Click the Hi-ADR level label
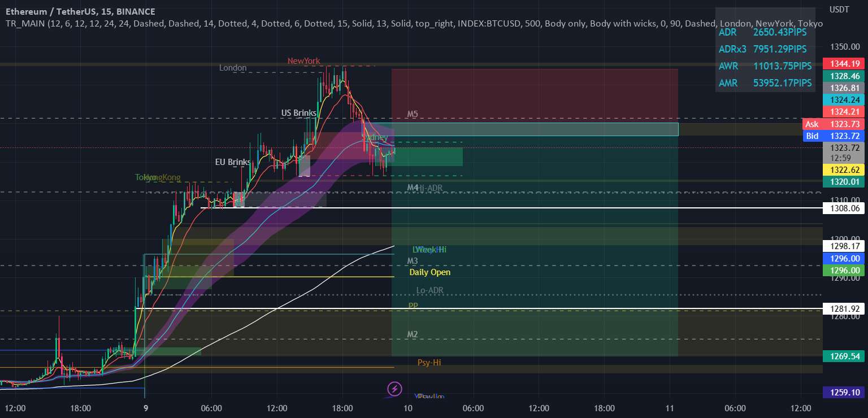The height and width of the screenshot is (418, 868). point(429,188)
